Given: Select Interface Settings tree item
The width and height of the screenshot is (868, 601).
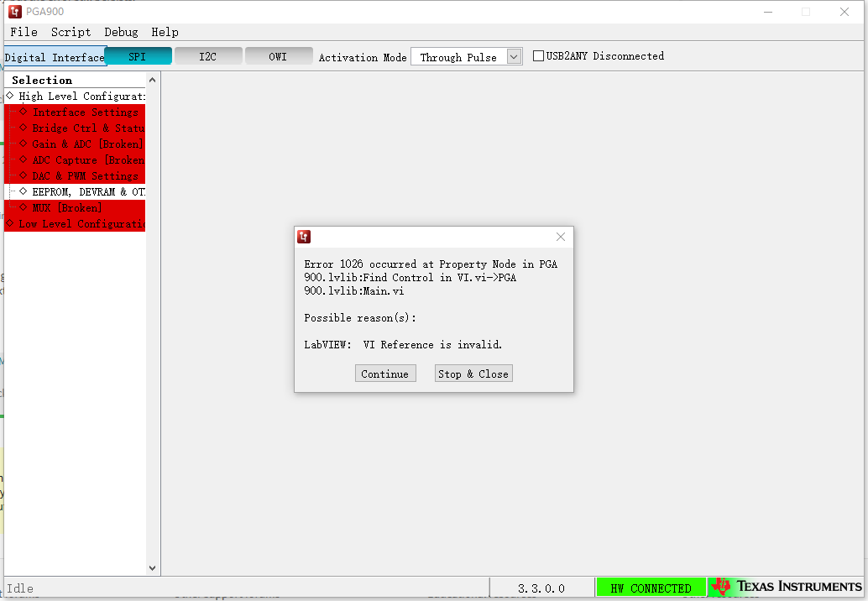Looking at the screenshot, I should (75, 112).
